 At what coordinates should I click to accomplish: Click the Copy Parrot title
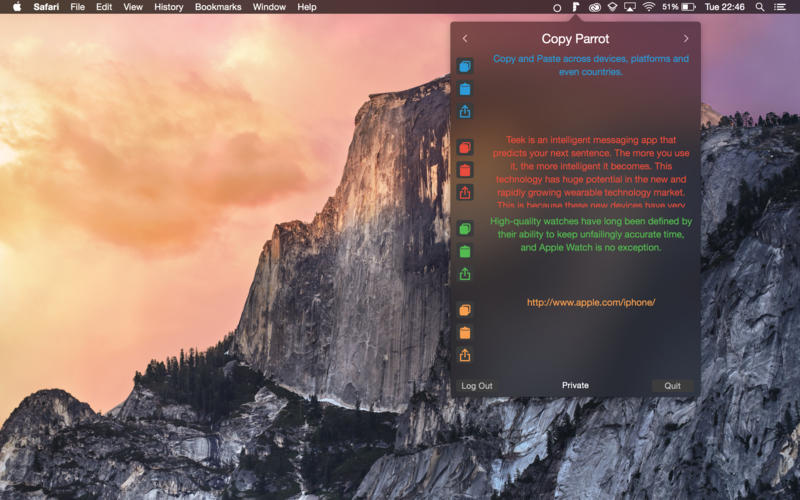click(575, 39)
